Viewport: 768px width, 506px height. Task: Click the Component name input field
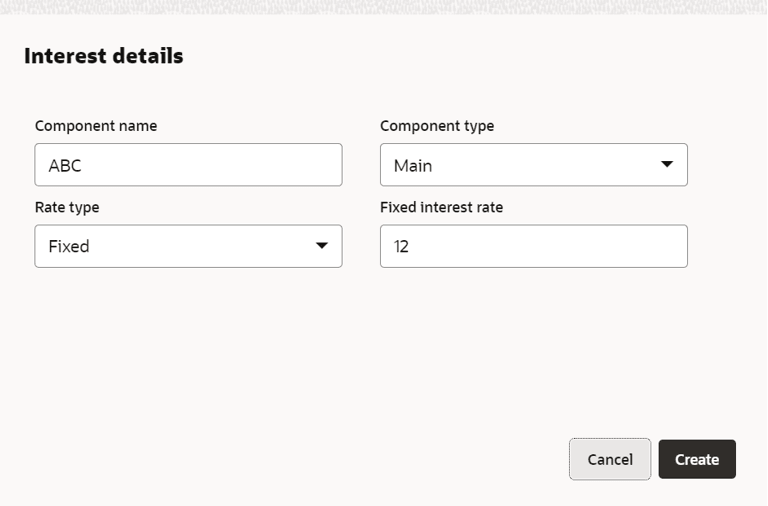click(x=189, y=165)
